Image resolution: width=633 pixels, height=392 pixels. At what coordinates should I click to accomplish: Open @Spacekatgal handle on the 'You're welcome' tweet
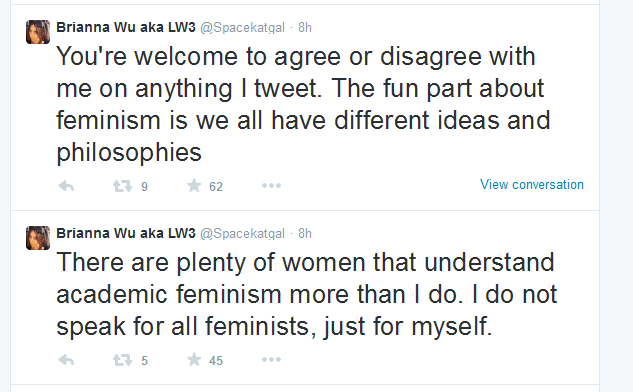[x=242, y=27]
